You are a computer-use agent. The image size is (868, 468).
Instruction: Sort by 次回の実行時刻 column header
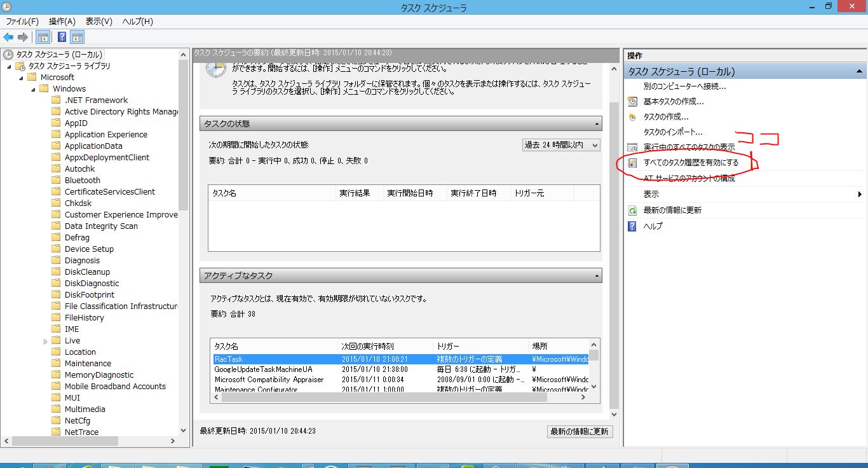click(386, 347)
